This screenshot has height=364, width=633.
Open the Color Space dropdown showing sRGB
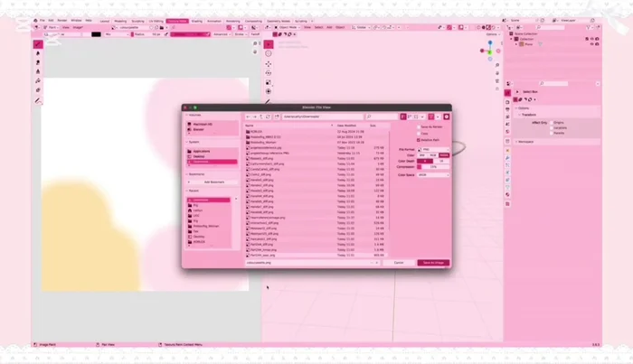point(433,175)
